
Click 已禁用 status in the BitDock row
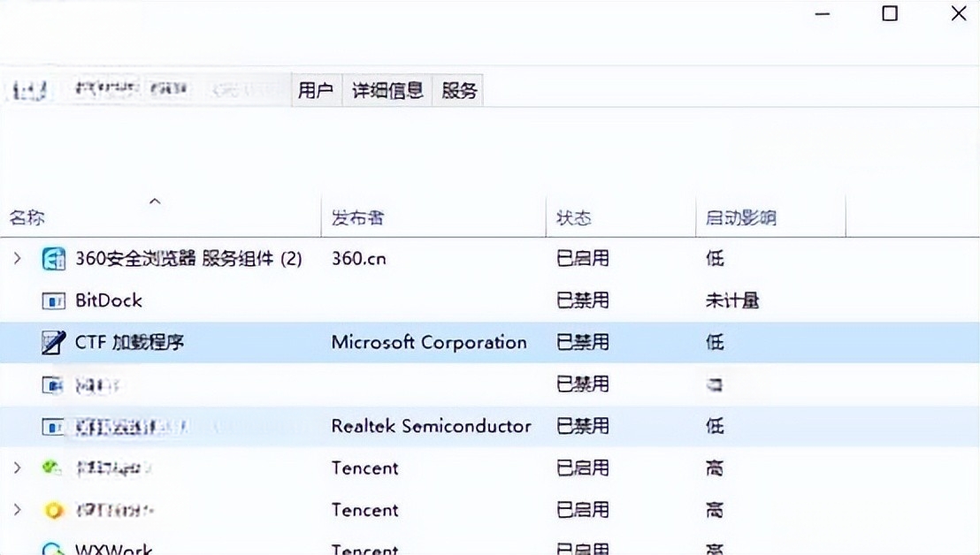tap(583, 300)
